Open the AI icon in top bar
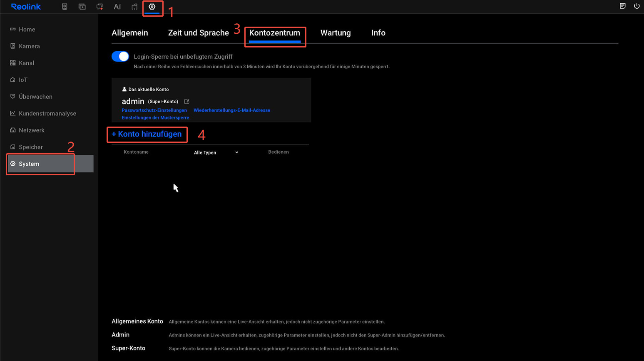 coord(117,7)
